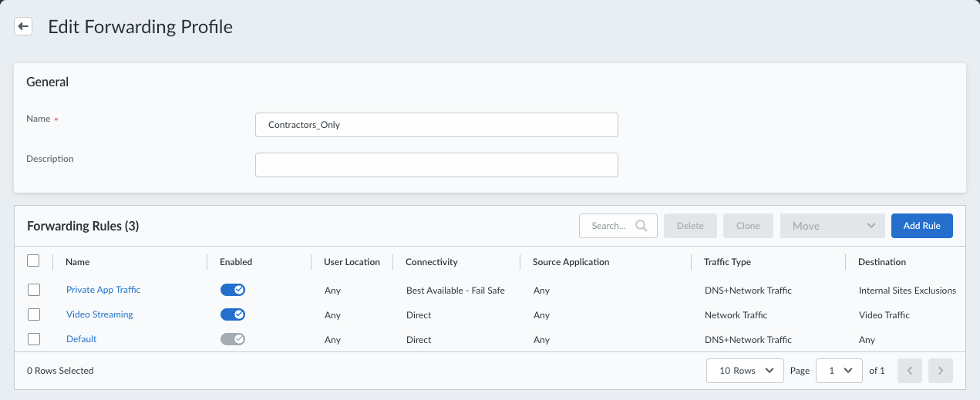The image size is (980, 400).
Task: Toggle Private App Traffic enabled switch
Action: coord(233,290)
